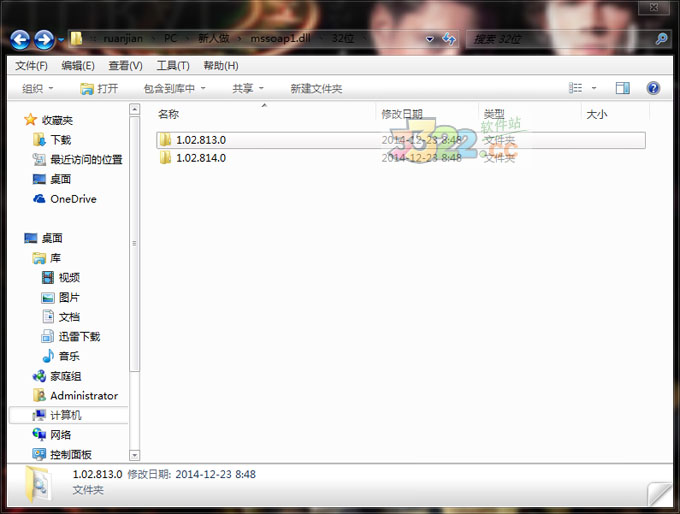This screenshot has height=514, width=680.
Task: Open the 编辑(E) menu
Action: (78, 66)
